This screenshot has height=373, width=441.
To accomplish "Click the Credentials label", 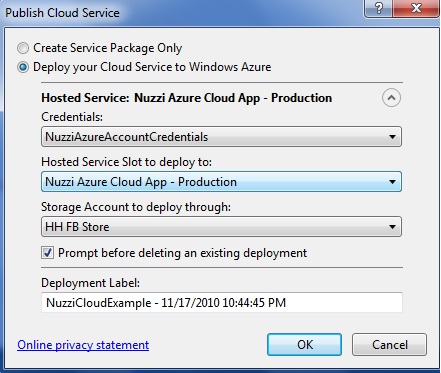I will (x=72, y=117).
